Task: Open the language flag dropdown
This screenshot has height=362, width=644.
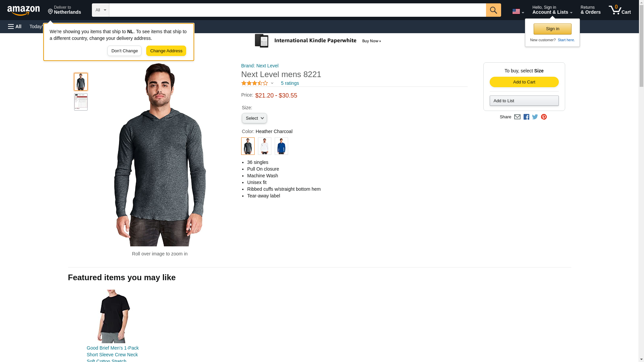Action: tap(518, 11)
